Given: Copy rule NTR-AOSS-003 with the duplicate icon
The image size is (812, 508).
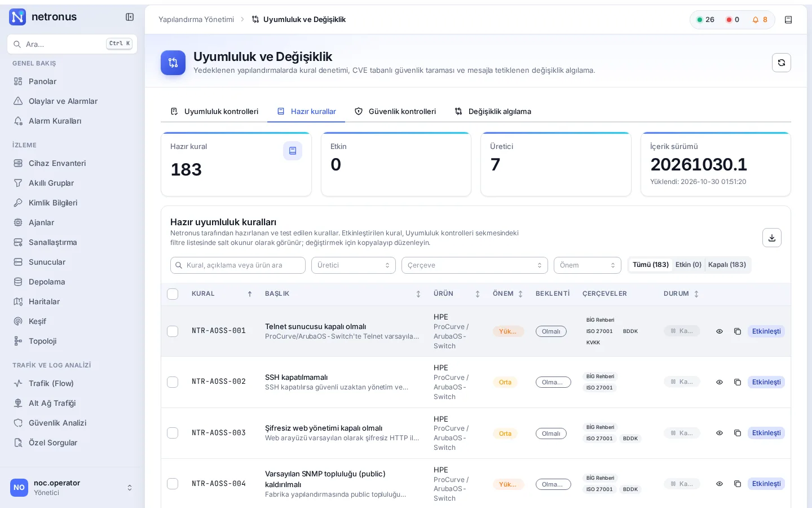Looking at the screenshot, I should pyautogui.click(x=737, y=433).
